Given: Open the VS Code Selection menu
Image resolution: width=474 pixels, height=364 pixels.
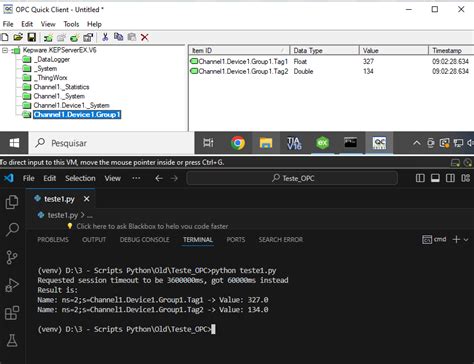Looking at the screenshot, I should [x=80, y=178].
